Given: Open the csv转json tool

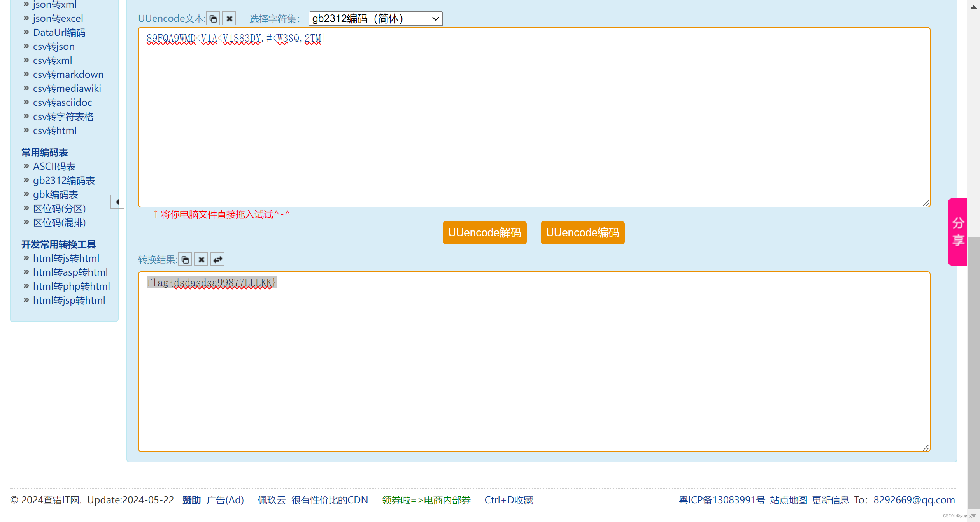Looking at the screenshot, I should tap(54, 46).
